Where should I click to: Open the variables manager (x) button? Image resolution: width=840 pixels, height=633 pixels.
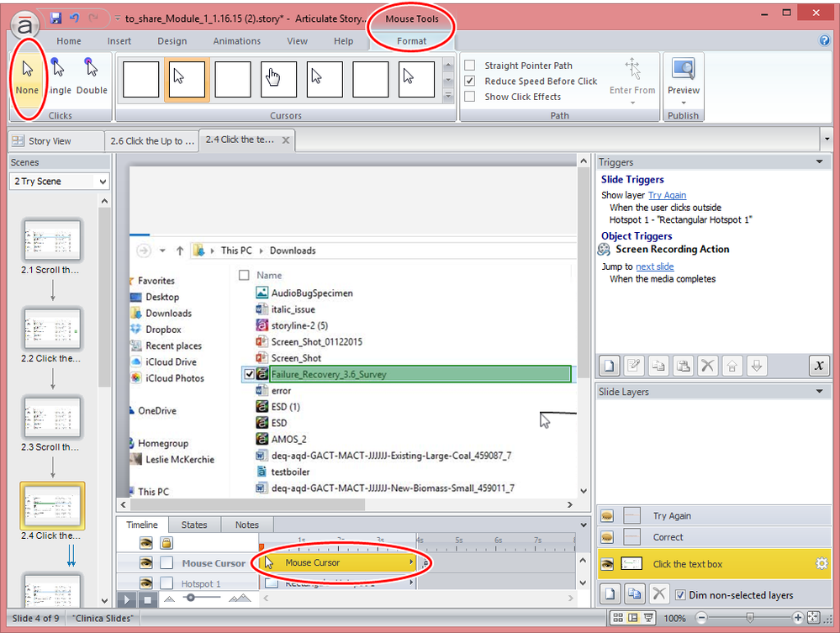819,365
